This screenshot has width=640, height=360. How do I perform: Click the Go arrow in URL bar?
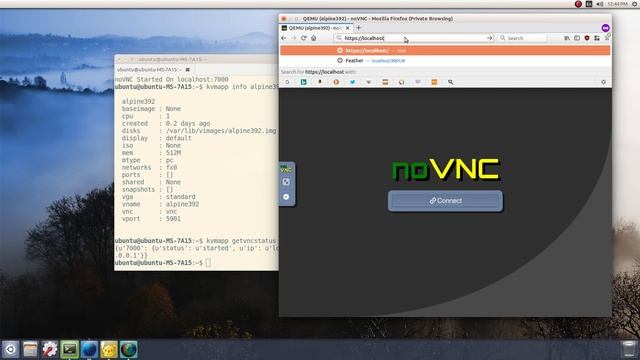[489, 38]
